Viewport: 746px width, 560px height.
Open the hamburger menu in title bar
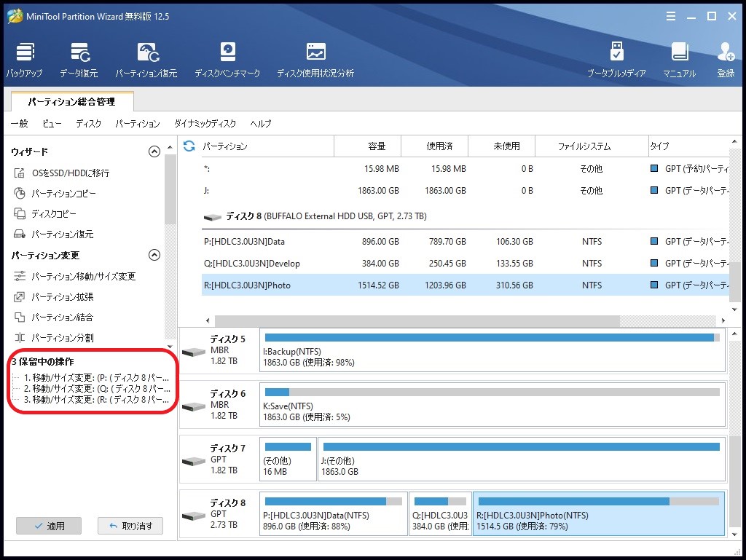(671, 17)
